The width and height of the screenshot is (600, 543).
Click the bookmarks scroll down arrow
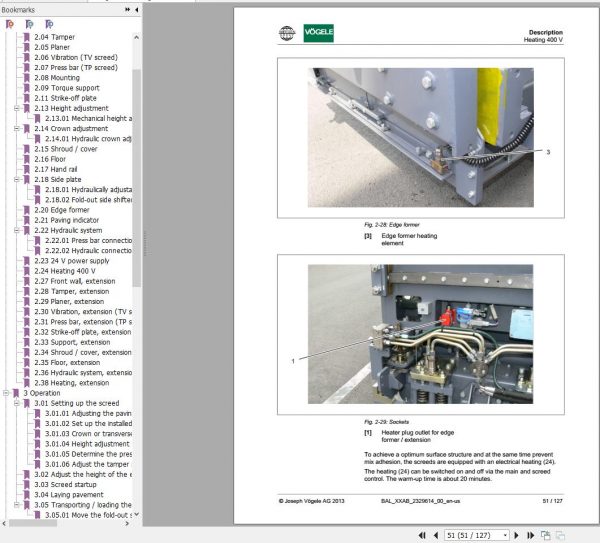click(x=137, y=515)
